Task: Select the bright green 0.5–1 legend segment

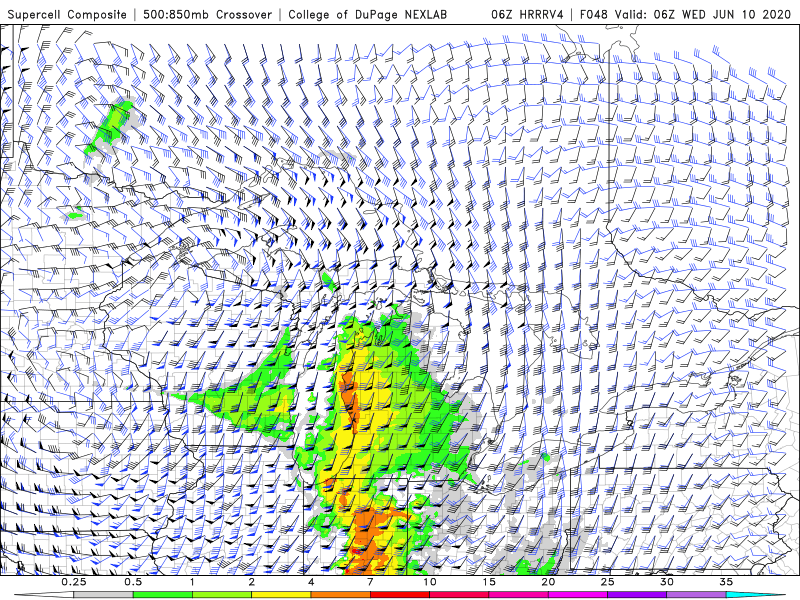Action: click(x=163, y=595)
